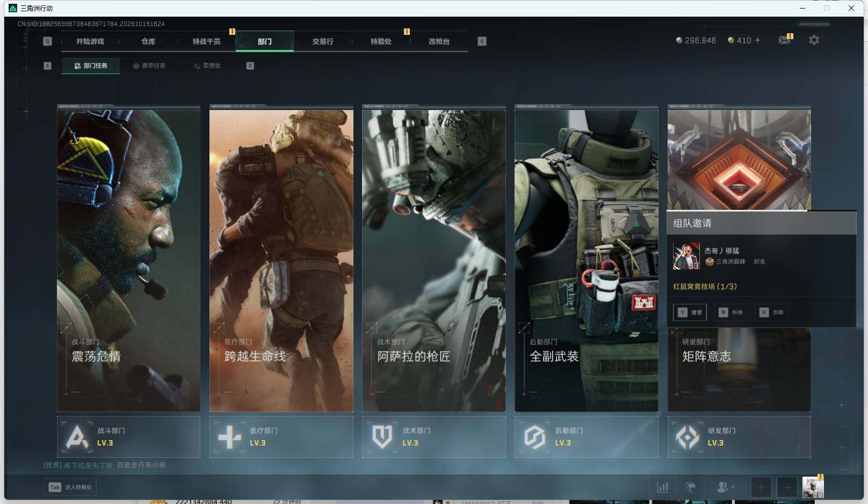
Task: Click the player avatar in bottom bar
Action: tap(813, 487)
